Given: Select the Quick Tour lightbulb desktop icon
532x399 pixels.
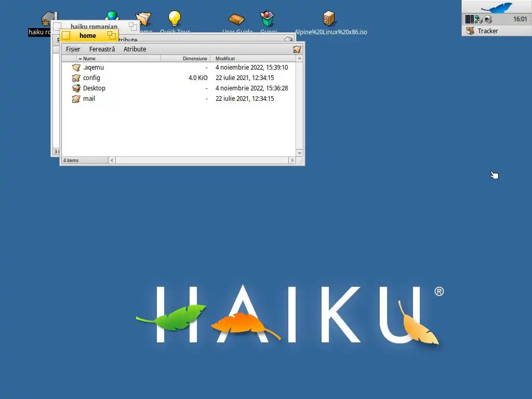Looking at the screenshot, I should [x=175, y=18].
